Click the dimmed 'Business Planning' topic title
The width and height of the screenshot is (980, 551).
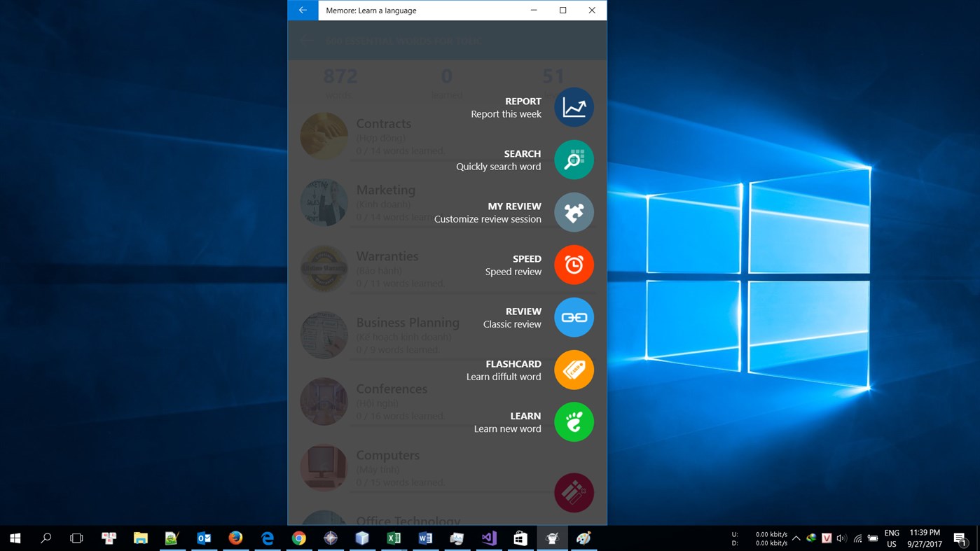point(408,323)
